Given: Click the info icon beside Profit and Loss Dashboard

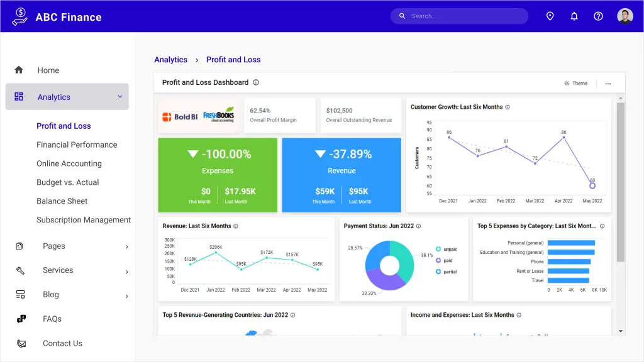Looking at the screenshot, I should point(256,82).
